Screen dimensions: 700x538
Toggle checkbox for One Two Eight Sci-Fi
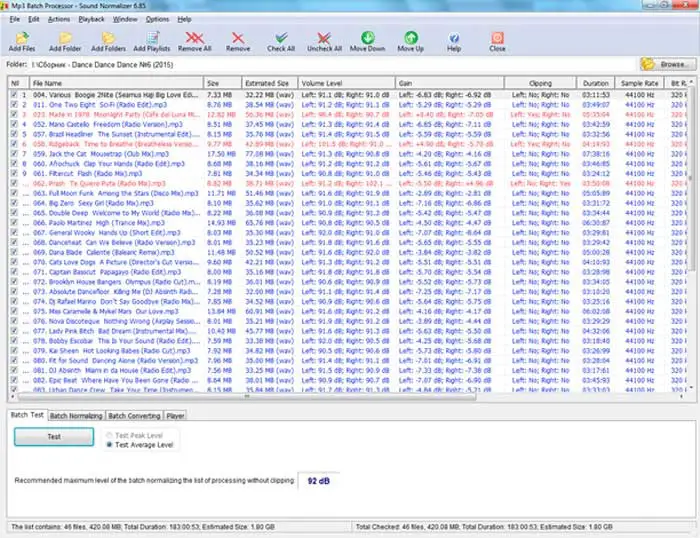[x=14, y=104]
